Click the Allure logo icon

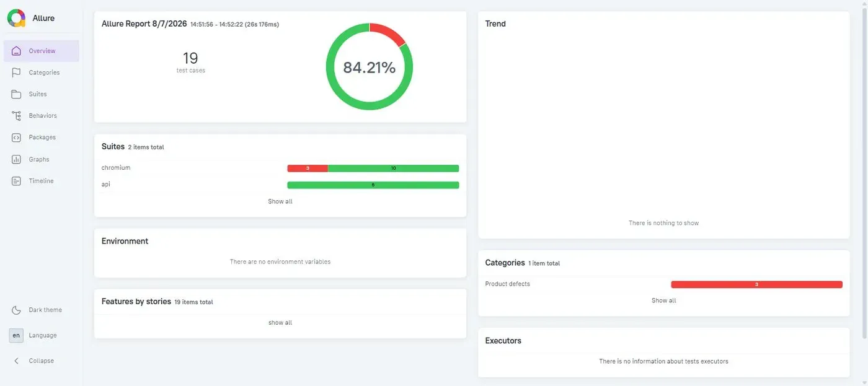[x=17, y=18]
